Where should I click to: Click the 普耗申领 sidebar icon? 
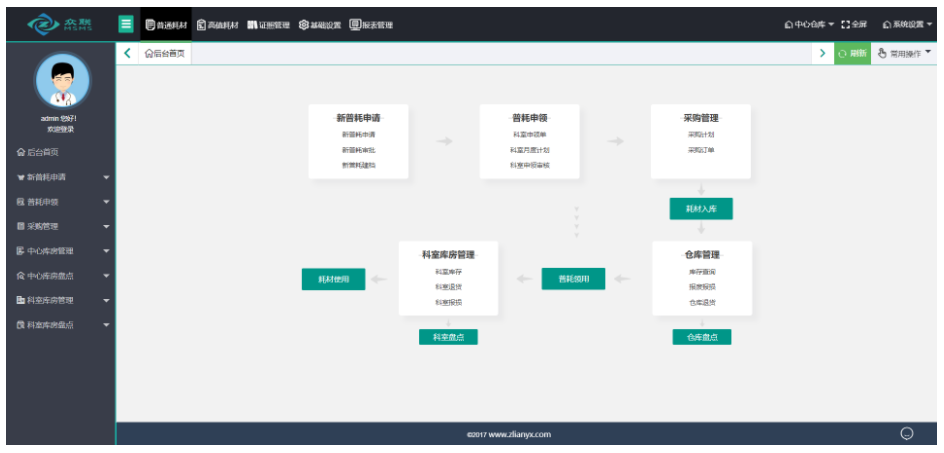click(x=20, y=202)
